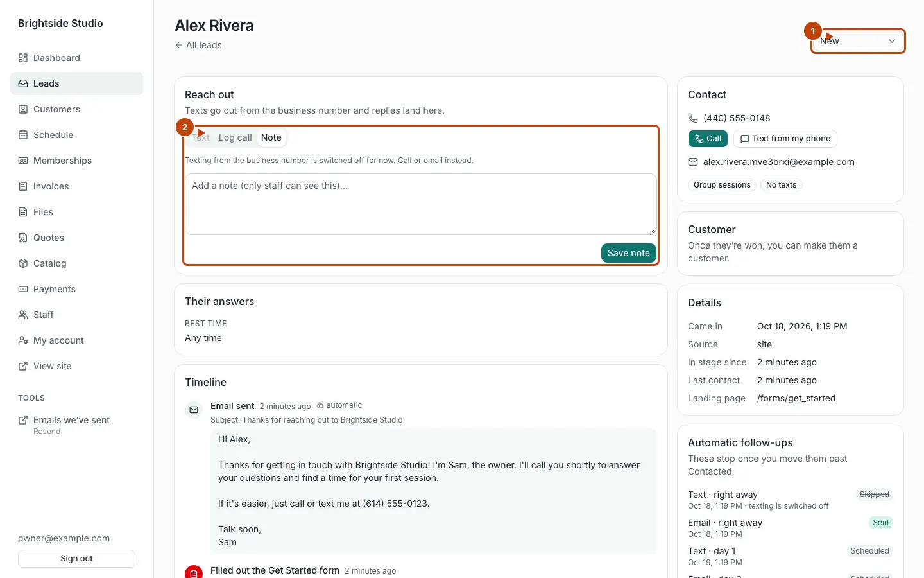Focus the Add a note text area

(x=421, y=204)
